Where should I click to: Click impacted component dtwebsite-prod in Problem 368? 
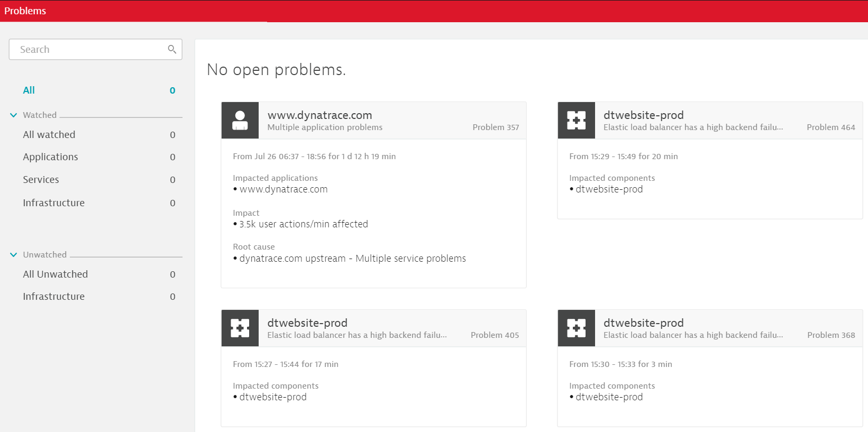(609, 397)
